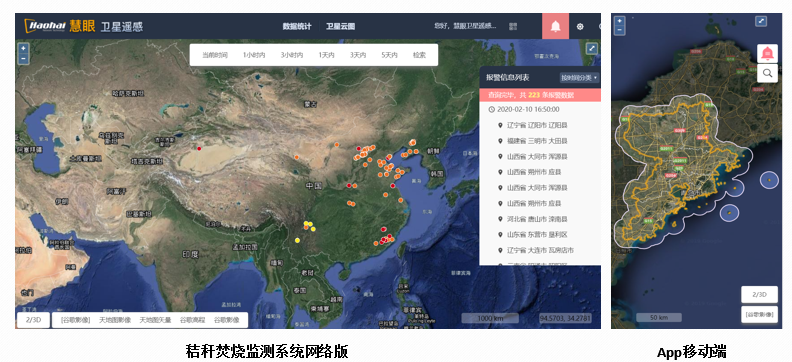The height and width of the screenshot is (362, 792).
Task: Click the 1000 km scale bar
Action: pyautogui.click(x=491, y=319)
